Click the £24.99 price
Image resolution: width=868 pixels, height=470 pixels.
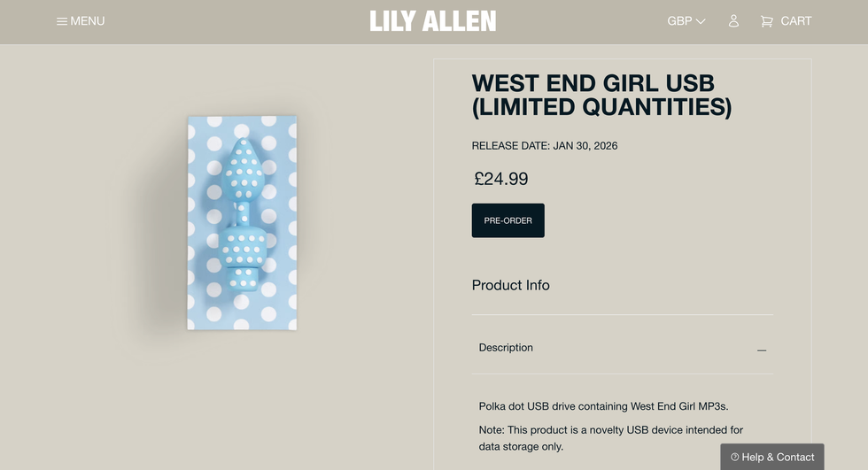[501, 179]
